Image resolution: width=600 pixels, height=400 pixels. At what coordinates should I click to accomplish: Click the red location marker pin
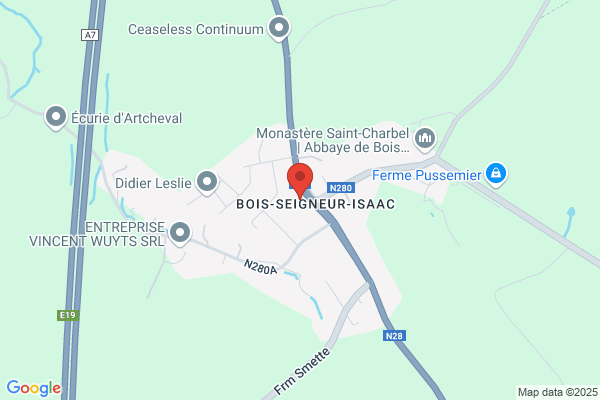(300, 181)
